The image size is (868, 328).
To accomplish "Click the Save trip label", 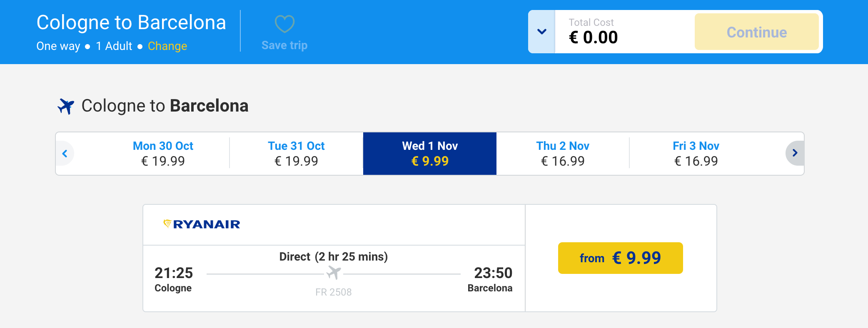I will [x=284, y=45].
